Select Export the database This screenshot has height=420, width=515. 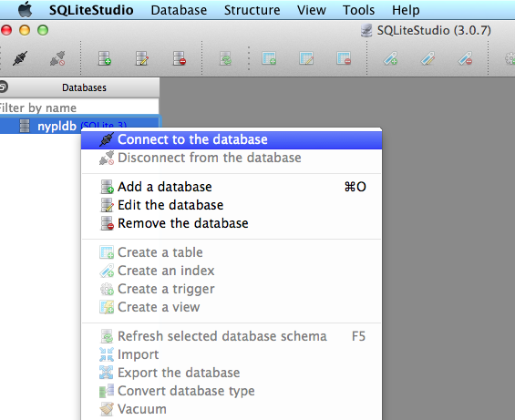pos(232,373)
